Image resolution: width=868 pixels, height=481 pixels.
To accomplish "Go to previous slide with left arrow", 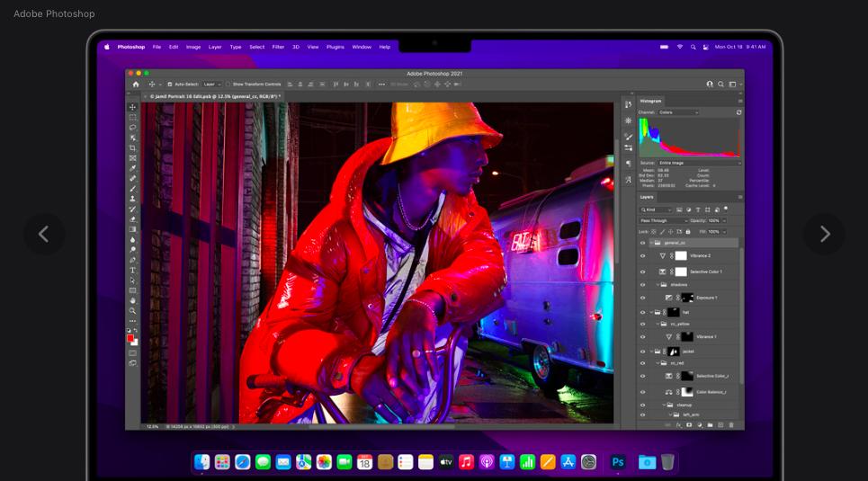I will pyautogui.click(x=43, y=234).
